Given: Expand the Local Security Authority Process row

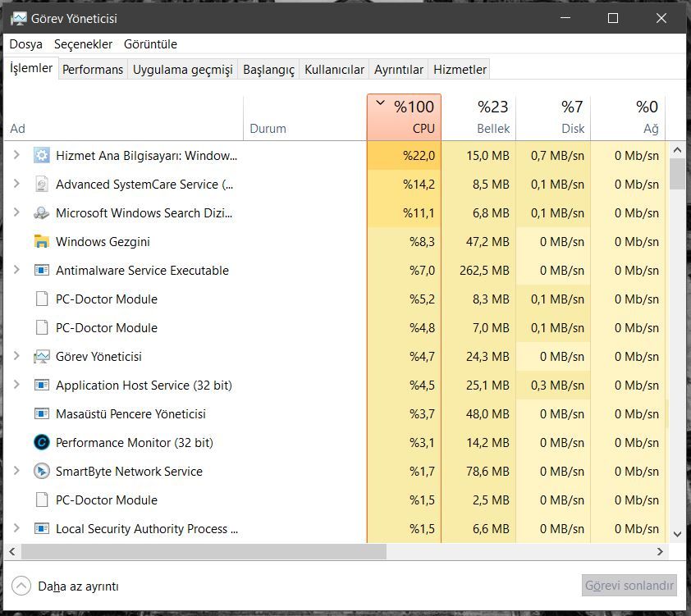Looking at the screenshot, I should click(16, 528).
